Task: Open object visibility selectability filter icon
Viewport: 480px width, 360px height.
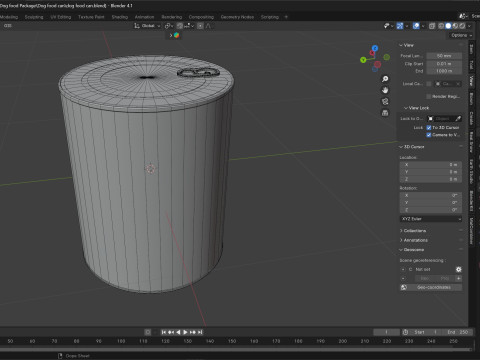Action: pyautogui.click(x=388, y=26)
